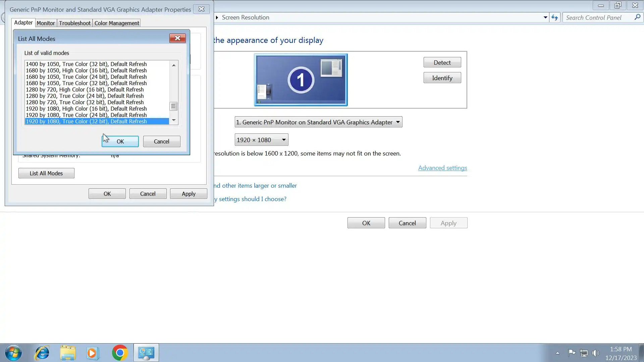Viewport: 644px width, 362px height.
Task: Open Windows Media Player taskbar icon
Action: 93,353
